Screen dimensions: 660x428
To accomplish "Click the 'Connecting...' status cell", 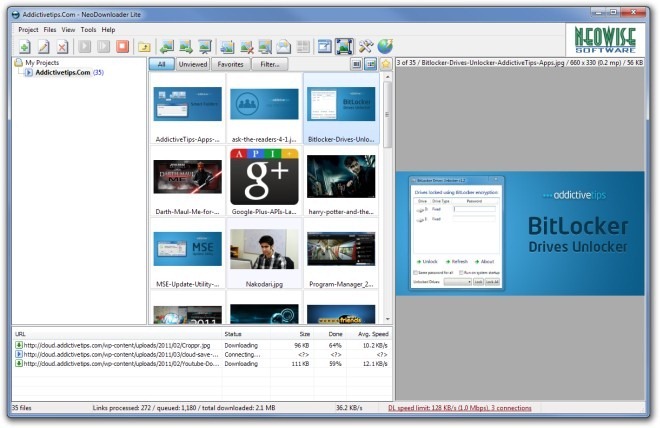I will [x=242, y=354].
